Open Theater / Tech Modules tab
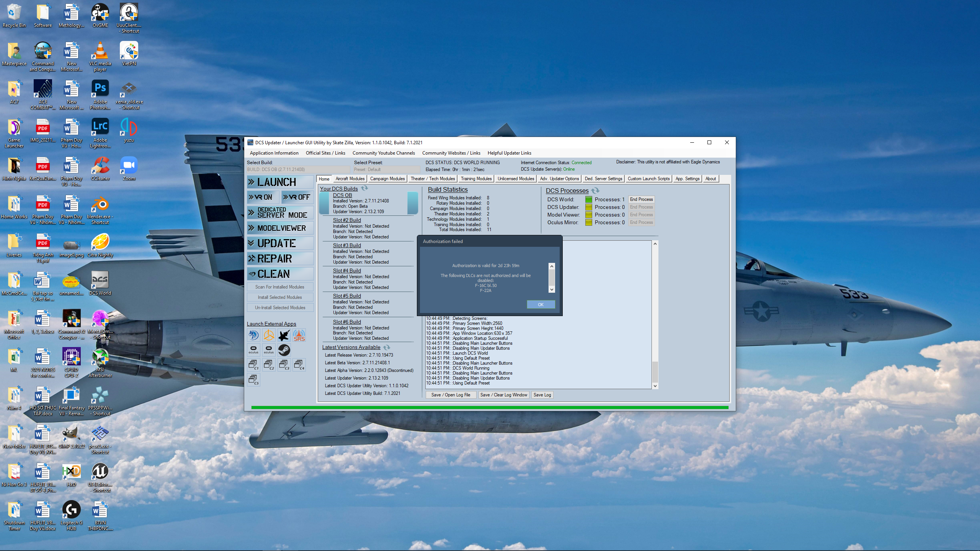 tap(433, 179)
